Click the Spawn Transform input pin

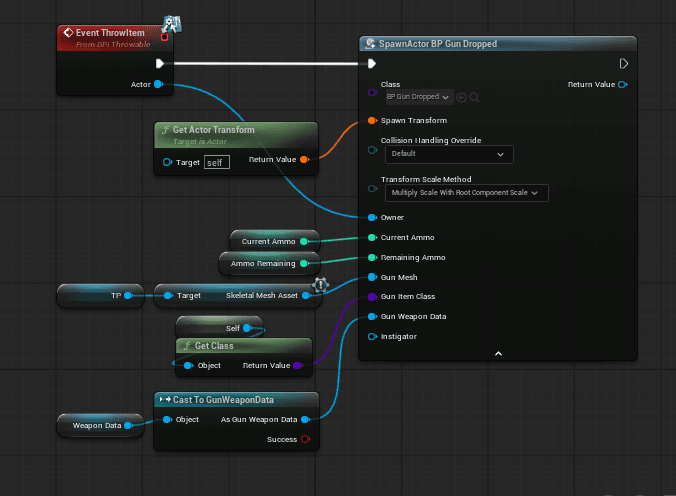[x=372, y=120]
